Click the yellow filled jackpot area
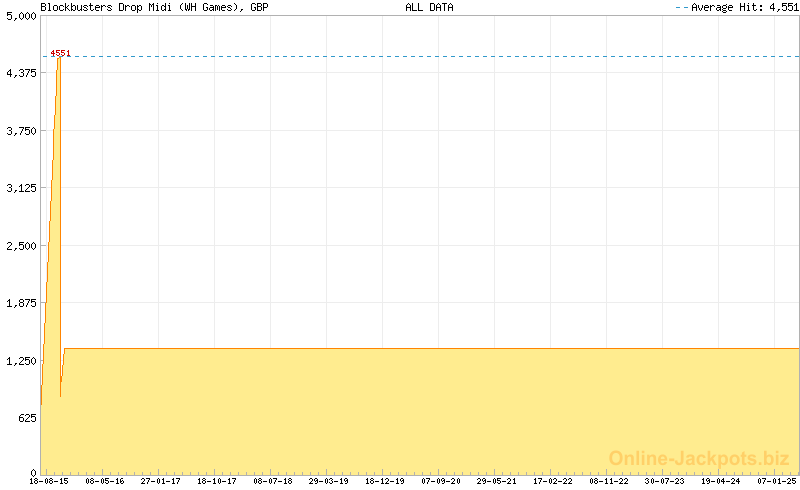Image resolution: width=800 pixels, height=490 pixels. tap(400, 410)
